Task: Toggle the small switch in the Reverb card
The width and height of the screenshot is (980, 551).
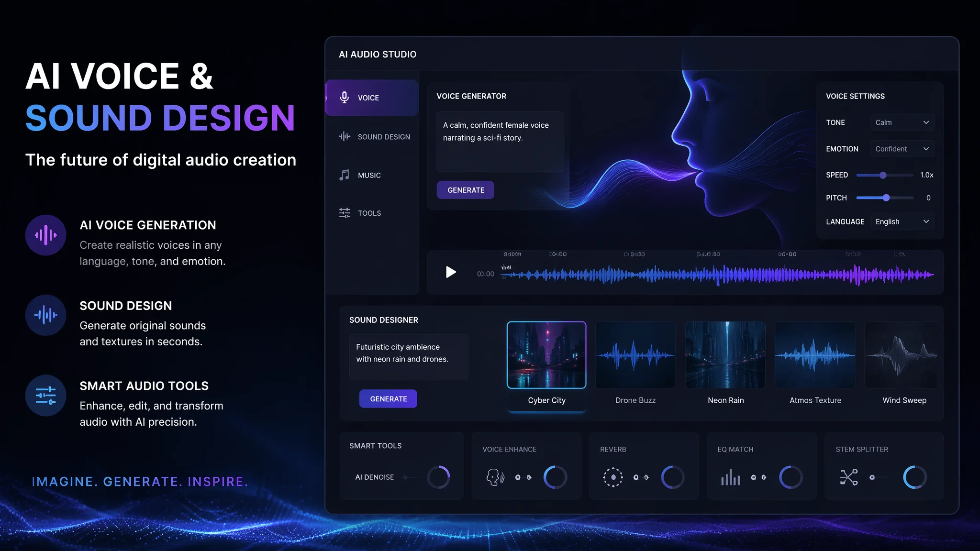Action: (x=641, y=477)
